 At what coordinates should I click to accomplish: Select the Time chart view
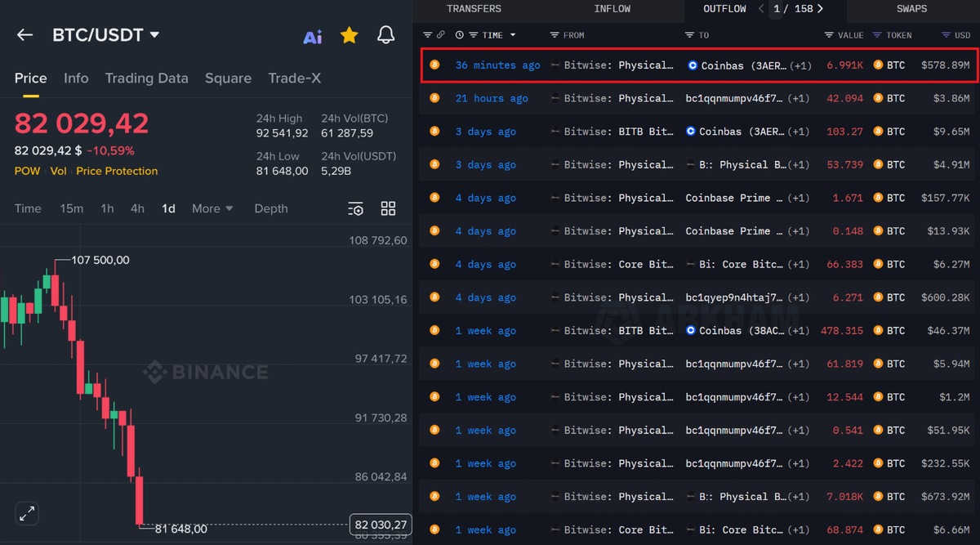28,209
